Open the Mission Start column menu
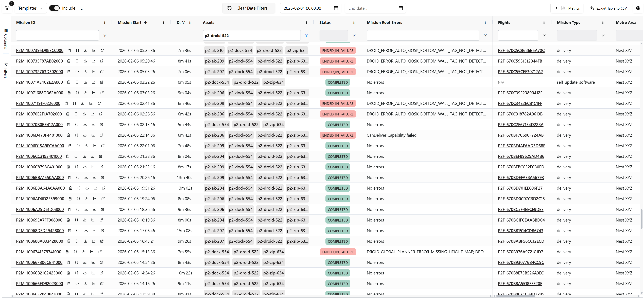Screen dimensions: 644x299 164,23
